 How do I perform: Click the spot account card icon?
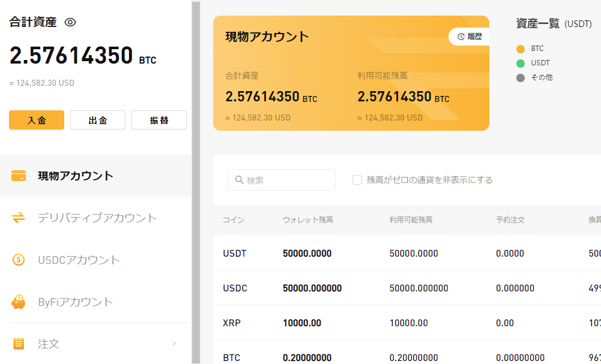19,176
